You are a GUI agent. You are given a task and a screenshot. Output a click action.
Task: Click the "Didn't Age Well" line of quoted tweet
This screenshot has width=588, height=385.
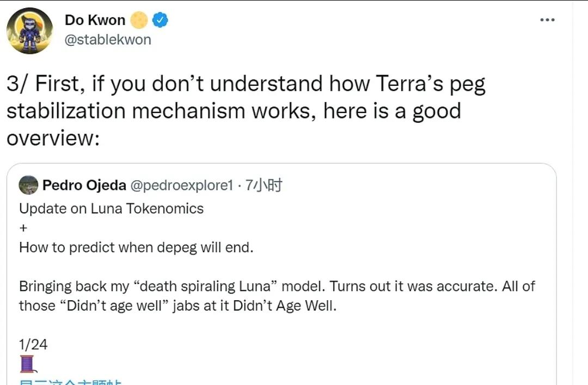point(177,306)
